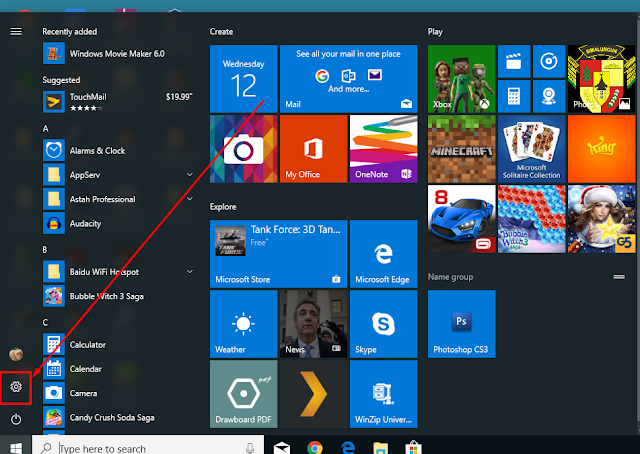Open Mail from the taskbar

coord(282,447)
